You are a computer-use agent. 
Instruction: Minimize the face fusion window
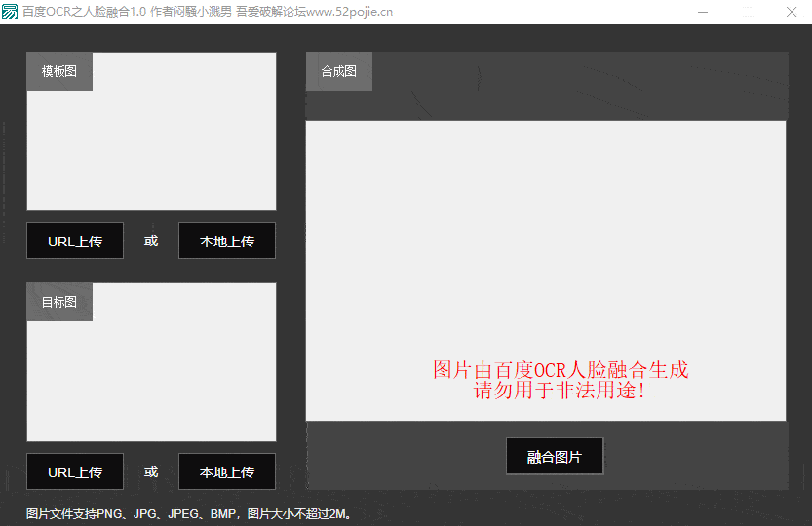click(702, 12)
